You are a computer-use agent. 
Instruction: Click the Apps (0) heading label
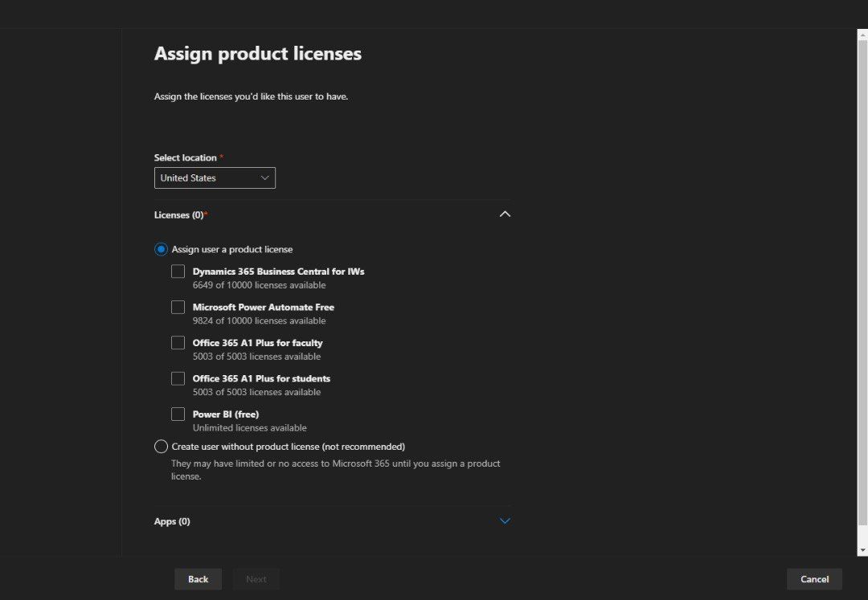tap(171, 520)
